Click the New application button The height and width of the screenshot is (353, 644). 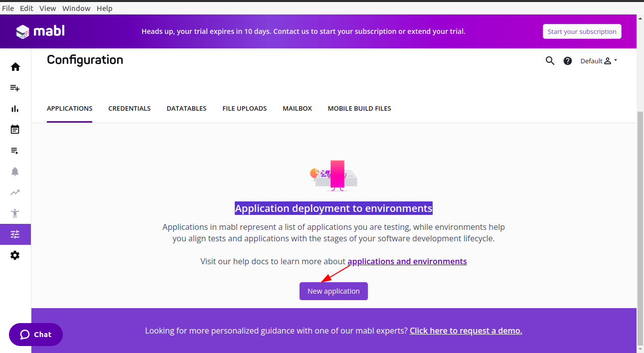333,291
